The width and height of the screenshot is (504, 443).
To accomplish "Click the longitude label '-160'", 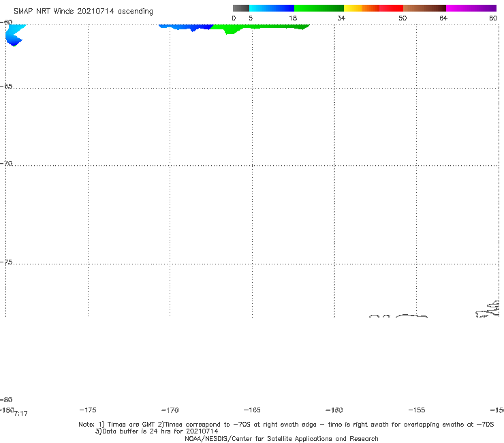I will pos(334,410).
